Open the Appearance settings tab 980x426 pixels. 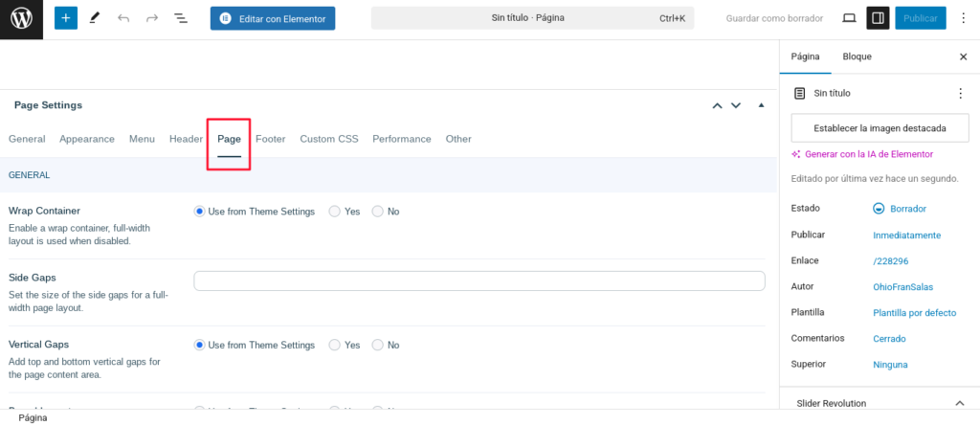click(x=87, y=139)
